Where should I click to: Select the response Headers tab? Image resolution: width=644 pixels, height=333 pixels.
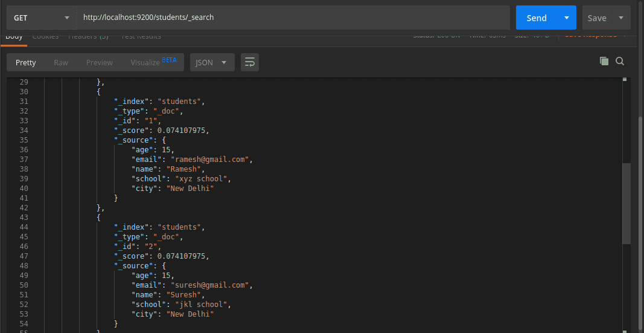tap(88, 36)
